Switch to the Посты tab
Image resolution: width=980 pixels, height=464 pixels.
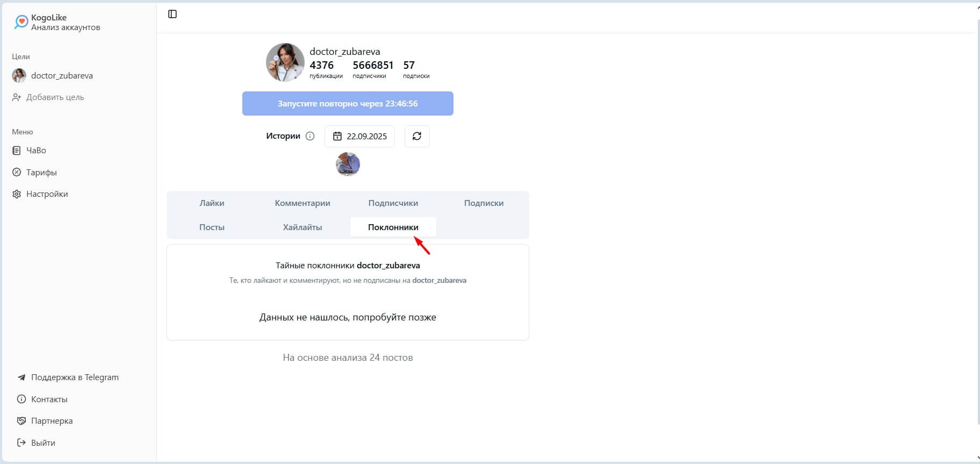212,227
